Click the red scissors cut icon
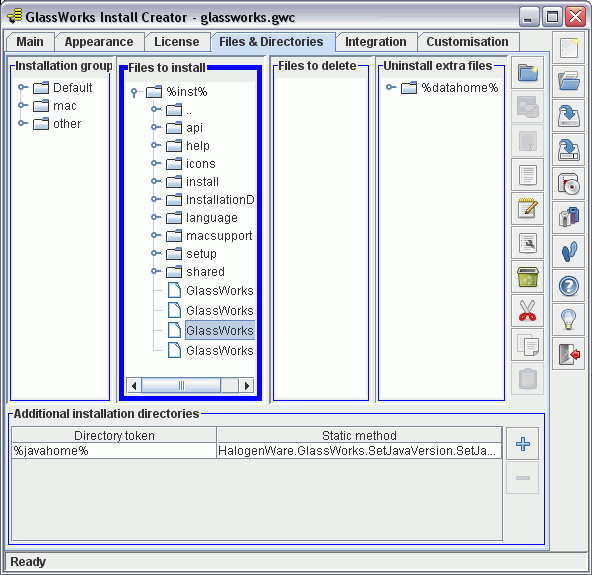This screenshot has width=592, height=575. (527, 311)
